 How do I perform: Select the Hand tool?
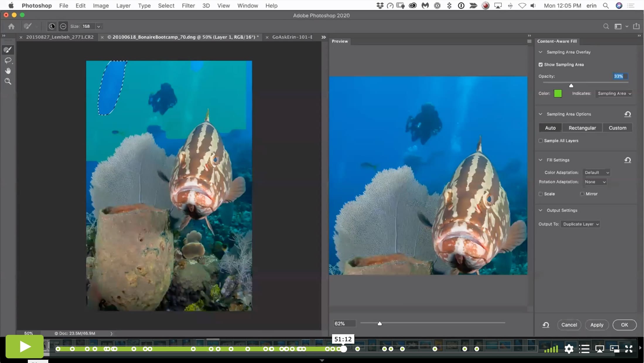(x=8, y=71)
